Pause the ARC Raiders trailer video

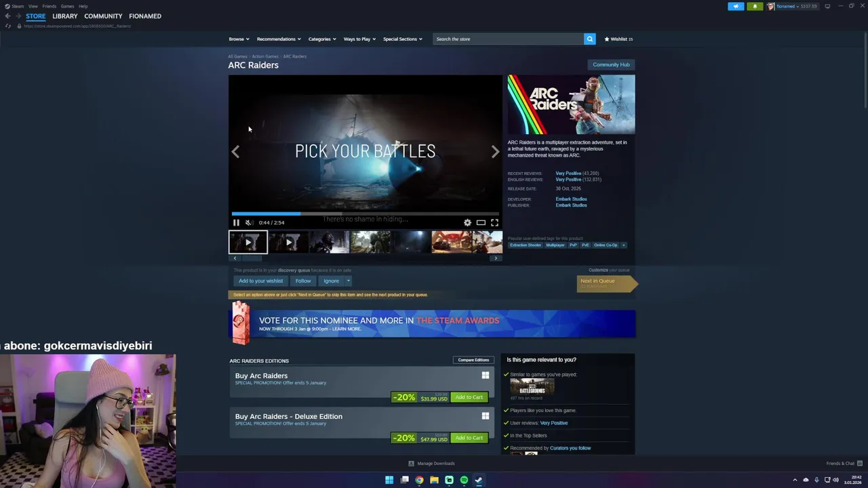(x=236, y=222)
